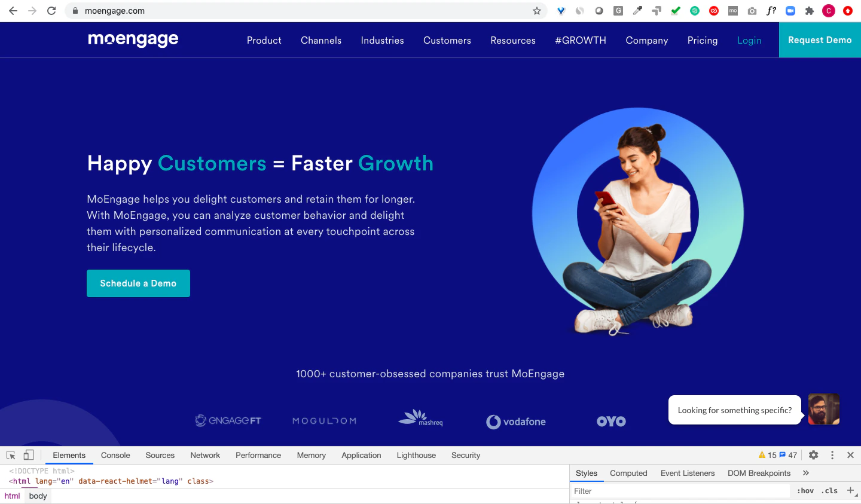Reload the moengage.com page

[51, 11]
